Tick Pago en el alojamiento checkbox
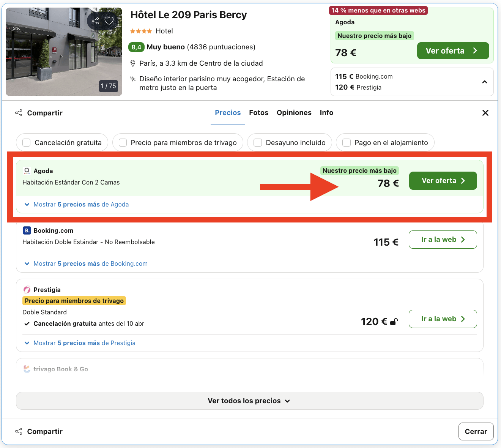501x448 pixels. pyautogui.click(x=347, y=142)
